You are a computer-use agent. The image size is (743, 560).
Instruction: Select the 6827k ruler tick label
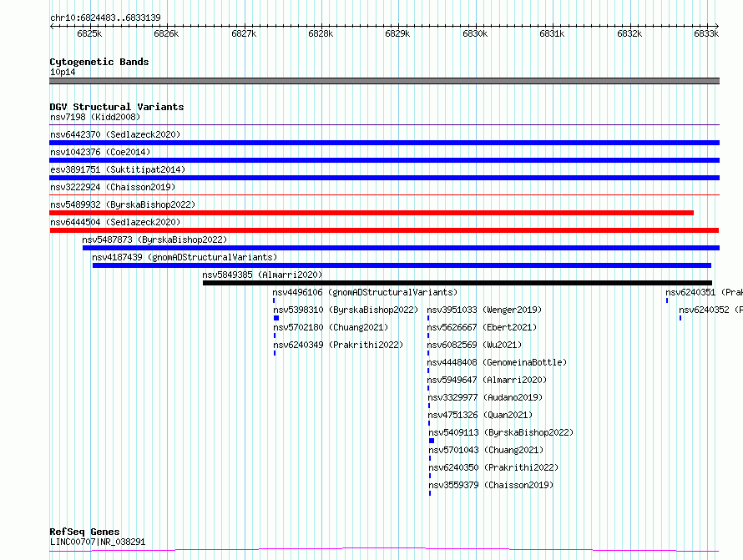point(244,33)
